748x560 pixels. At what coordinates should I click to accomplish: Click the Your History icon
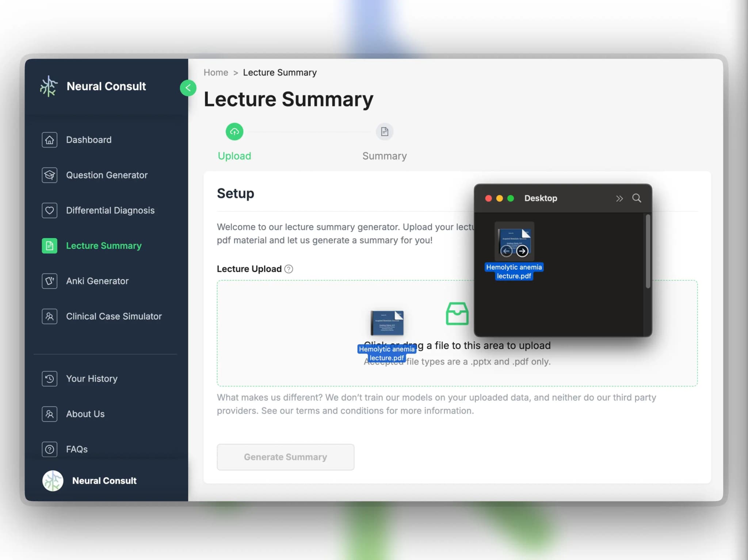[50, 378]
